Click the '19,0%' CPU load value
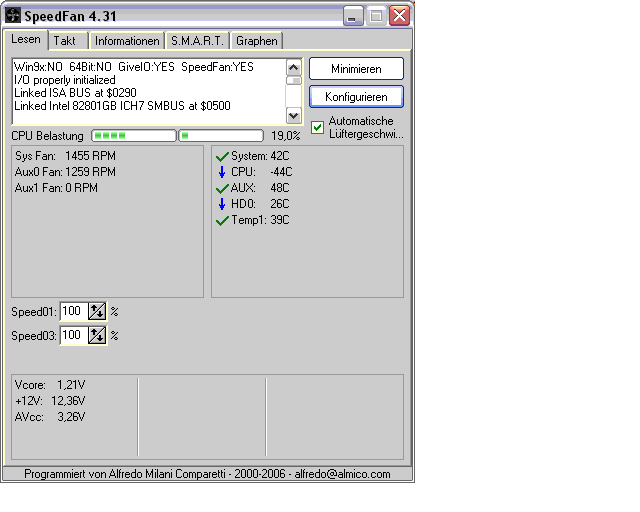The width and height of the screenshot is (640, 512). (286, 136)
